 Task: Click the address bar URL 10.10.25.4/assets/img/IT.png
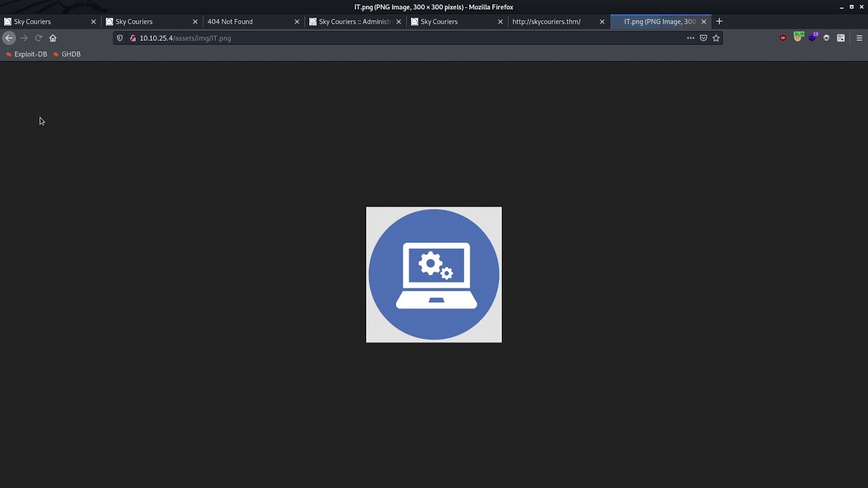tap(185, 38)
